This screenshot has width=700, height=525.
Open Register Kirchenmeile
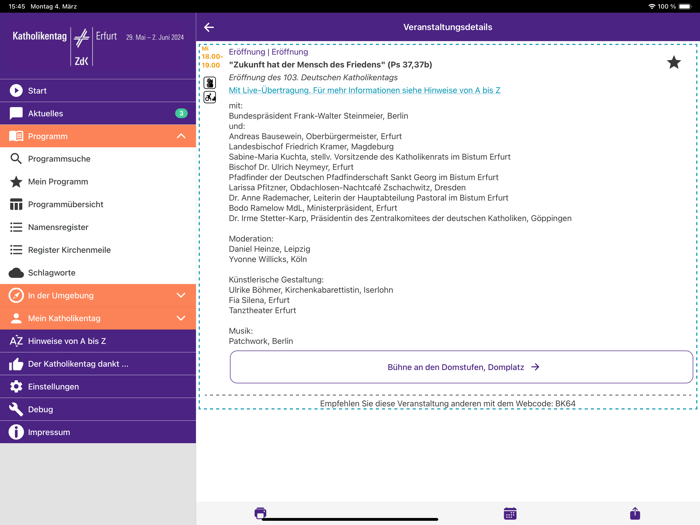pos(98,250)
